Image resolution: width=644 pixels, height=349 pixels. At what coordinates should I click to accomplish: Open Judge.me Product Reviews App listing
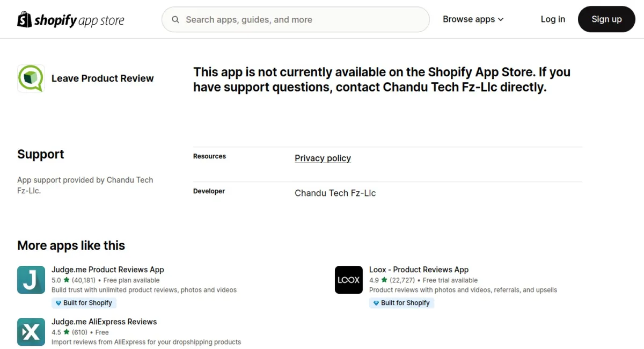click(108, 270)
